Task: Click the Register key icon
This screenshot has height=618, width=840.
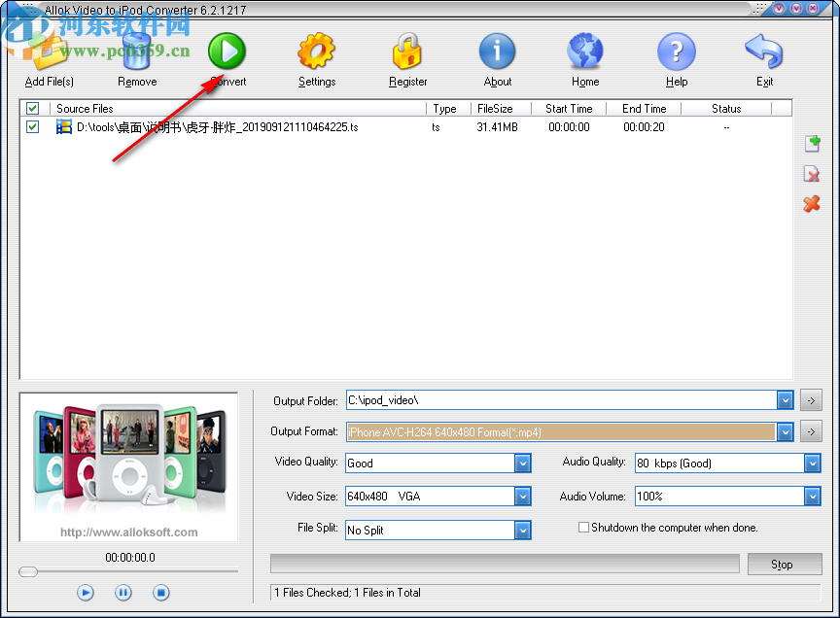Action: click(x=407, y=49)
